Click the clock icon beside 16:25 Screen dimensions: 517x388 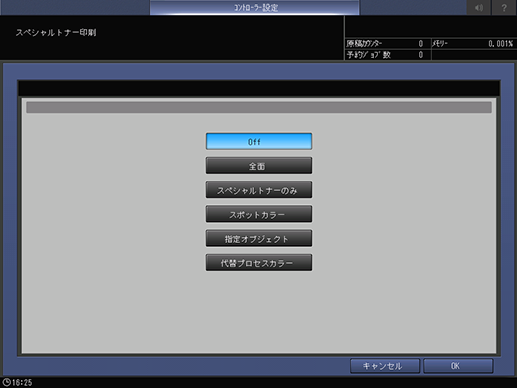pyautogui.click(x=6, y=382)
